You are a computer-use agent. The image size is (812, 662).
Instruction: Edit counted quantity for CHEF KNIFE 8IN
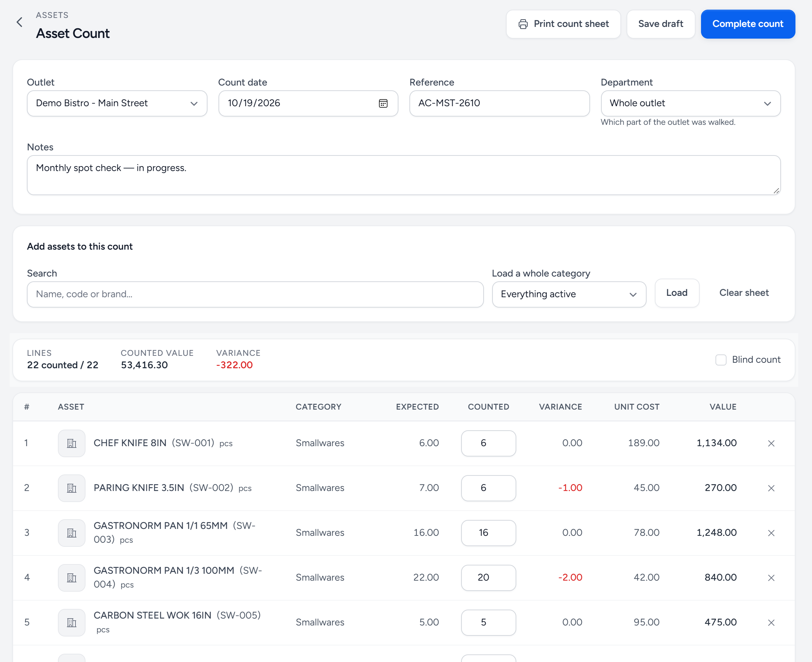[x=488, y=443]
